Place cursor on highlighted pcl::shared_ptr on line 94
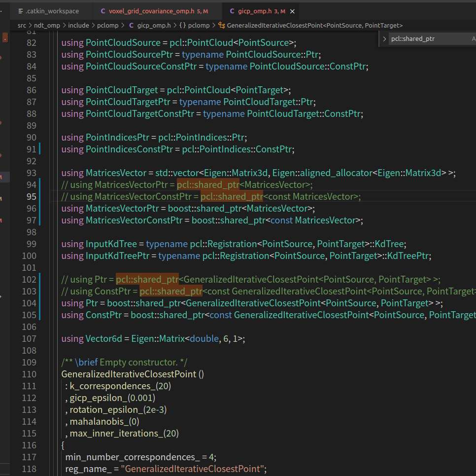The image size is (476, 476). (x=208, y=185)
